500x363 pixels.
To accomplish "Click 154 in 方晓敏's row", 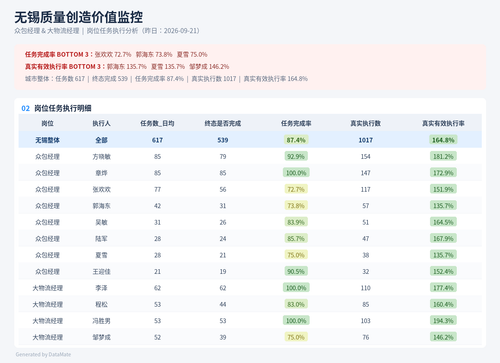I will pyautogui.click(x=366, y=156).
